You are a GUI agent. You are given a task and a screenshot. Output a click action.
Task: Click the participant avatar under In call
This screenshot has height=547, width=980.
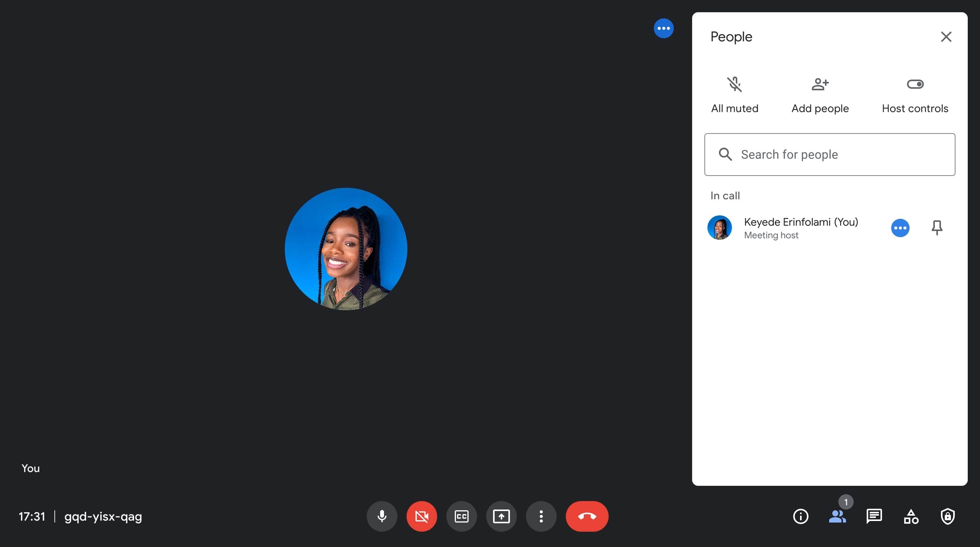(x=720, y=228)
